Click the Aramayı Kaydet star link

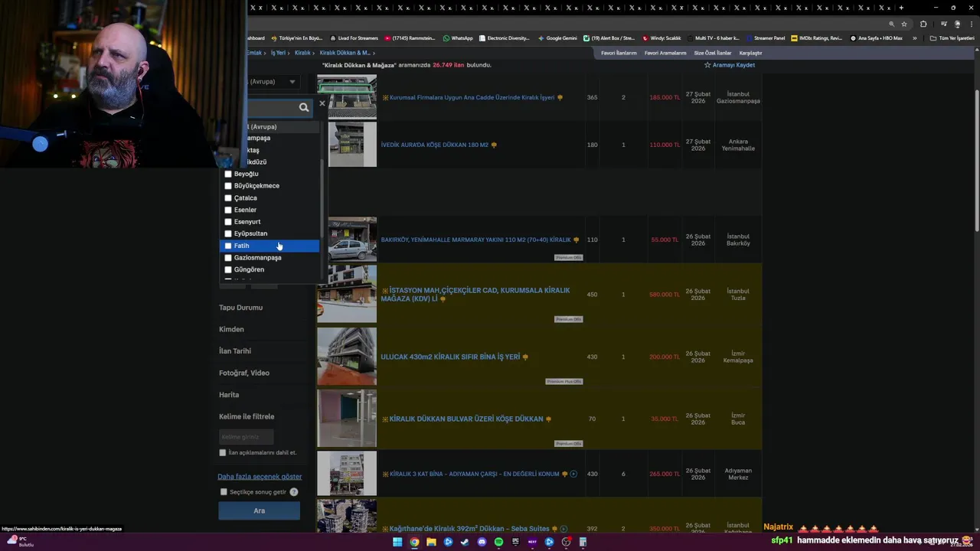pos(730,65)
